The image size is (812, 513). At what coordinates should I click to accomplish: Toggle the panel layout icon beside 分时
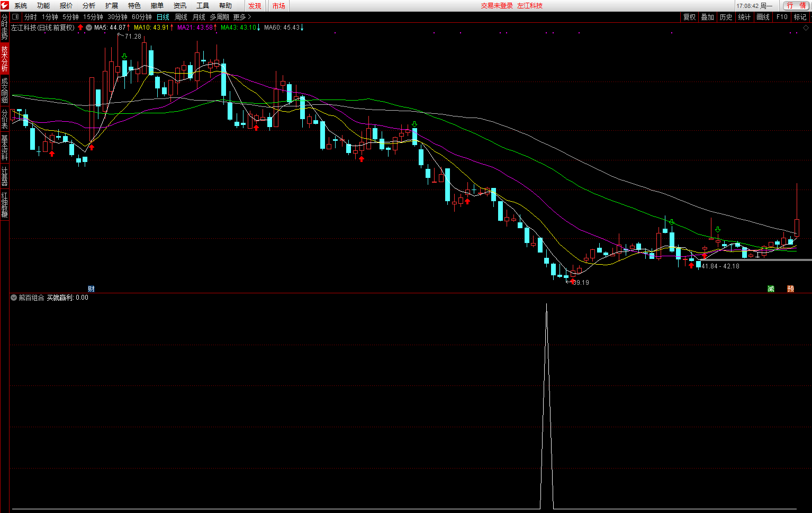[15, 17]
